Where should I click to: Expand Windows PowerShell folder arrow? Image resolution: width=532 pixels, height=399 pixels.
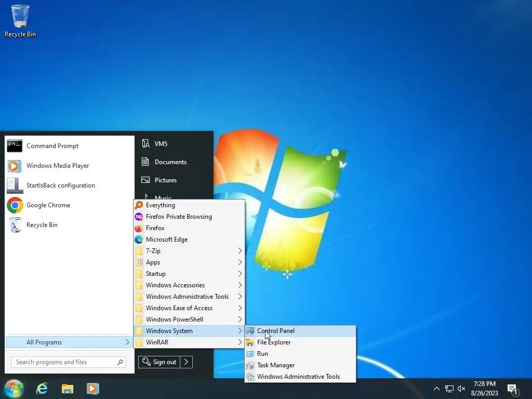[x=240, y=320]
